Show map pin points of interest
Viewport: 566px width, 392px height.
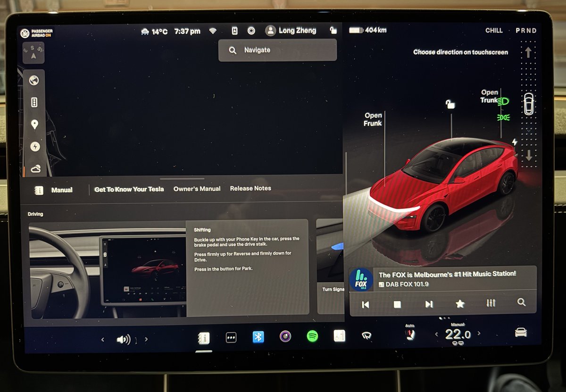point(34,125)
